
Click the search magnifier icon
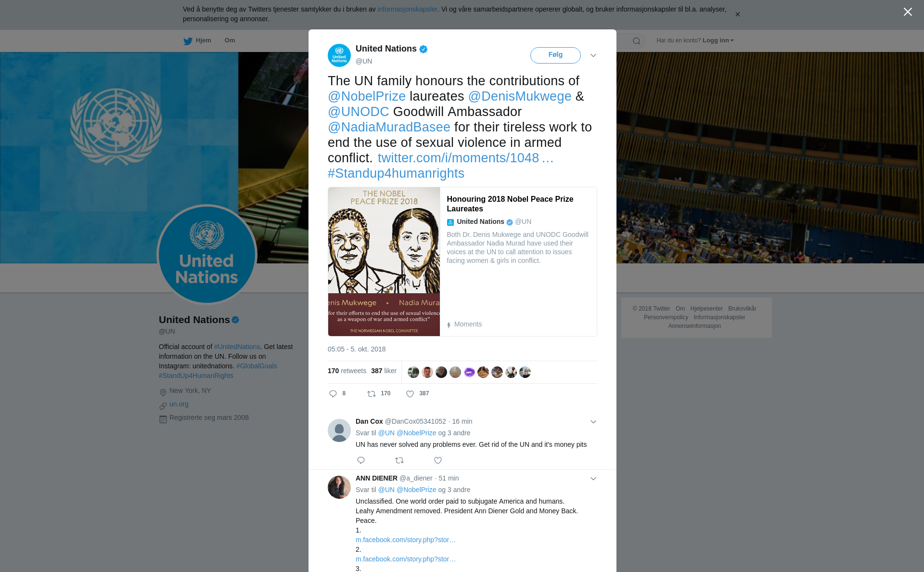pos(637,41)
